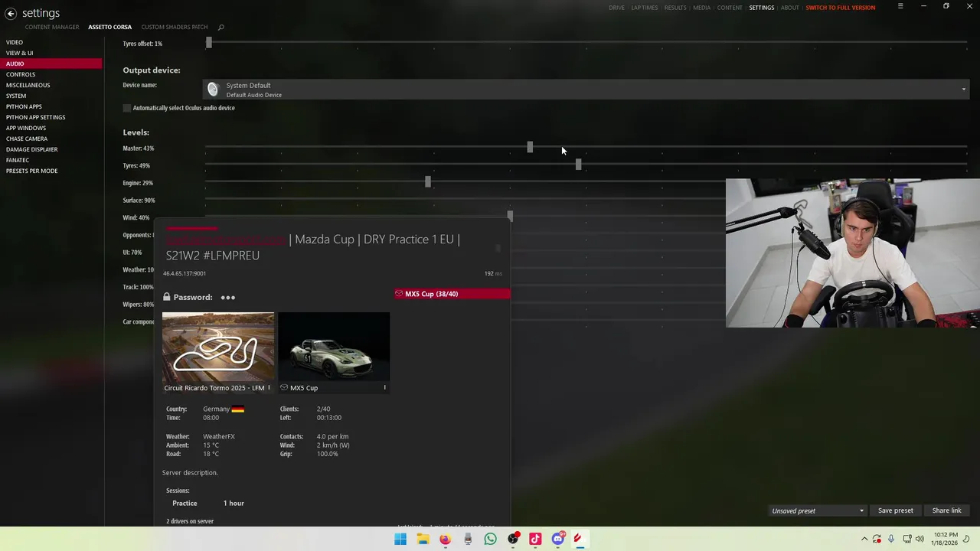Select Controls in the settings sidebar
Screen dimensions: 980x551
(21, 74)
